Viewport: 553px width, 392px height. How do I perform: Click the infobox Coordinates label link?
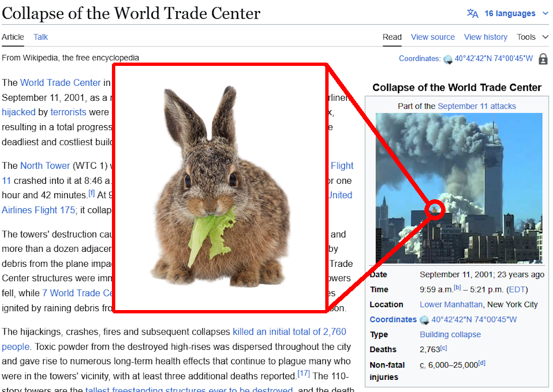point(393,319)
